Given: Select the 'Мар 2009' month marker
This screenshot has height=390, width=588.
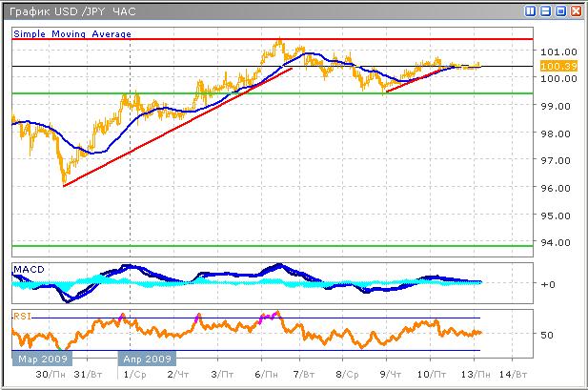Looking at the screenshot, I should [41, 359].
